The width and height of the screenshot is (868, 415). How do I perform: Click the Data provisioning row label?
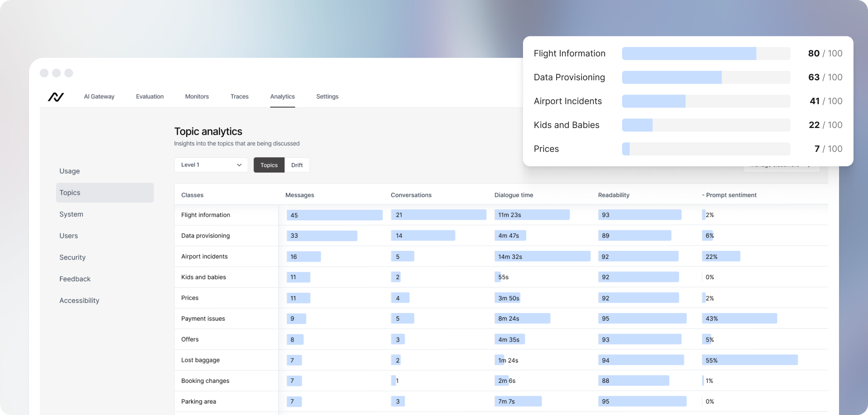tap(205, 235)
